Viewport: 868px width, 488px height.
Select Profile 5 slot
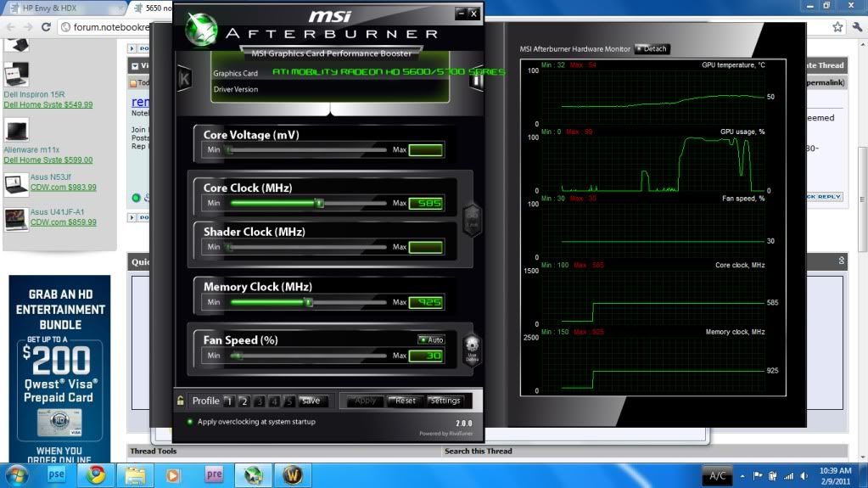coord(289,401)
